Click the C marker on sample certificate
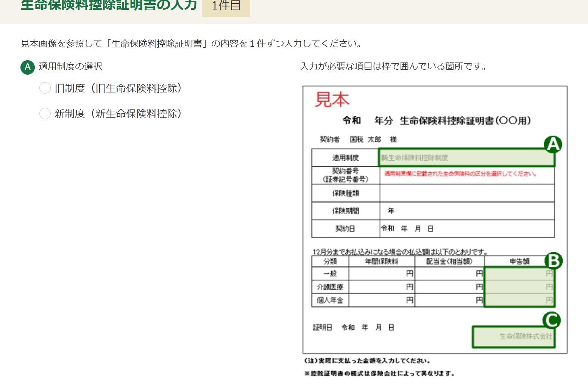This screenshot has width=588, height=386. pyautogui.click(x=552, y=320)
